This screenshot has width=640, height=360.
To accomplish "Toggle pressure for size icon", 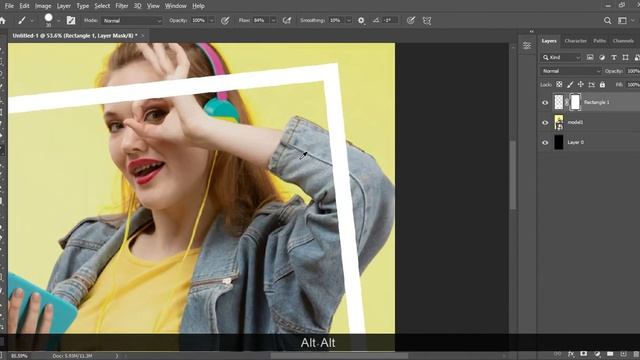I will (x=411, y=20).
